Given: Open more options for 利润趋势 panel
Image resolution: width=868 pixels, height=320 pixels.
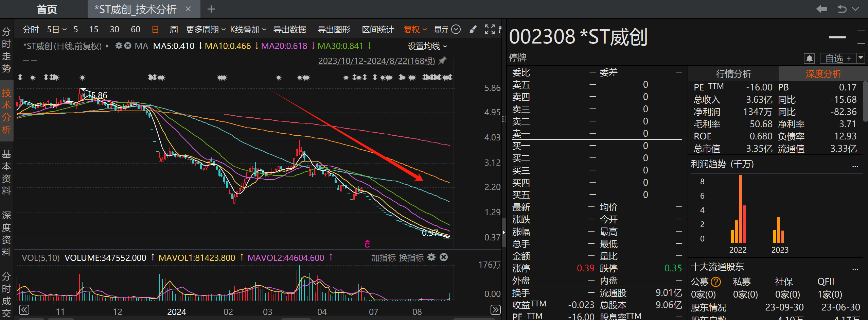Looking at the screenshot, I should 855,166.
